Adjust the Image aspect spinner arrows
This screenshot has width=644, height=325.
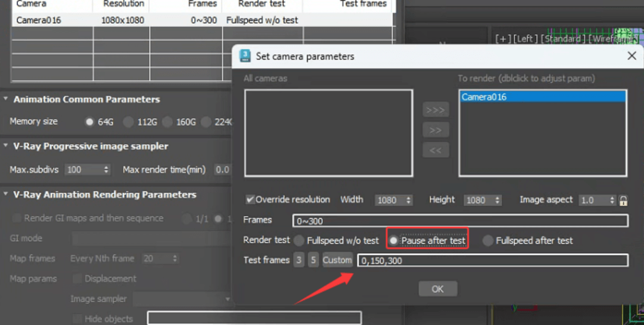(612, 200)
